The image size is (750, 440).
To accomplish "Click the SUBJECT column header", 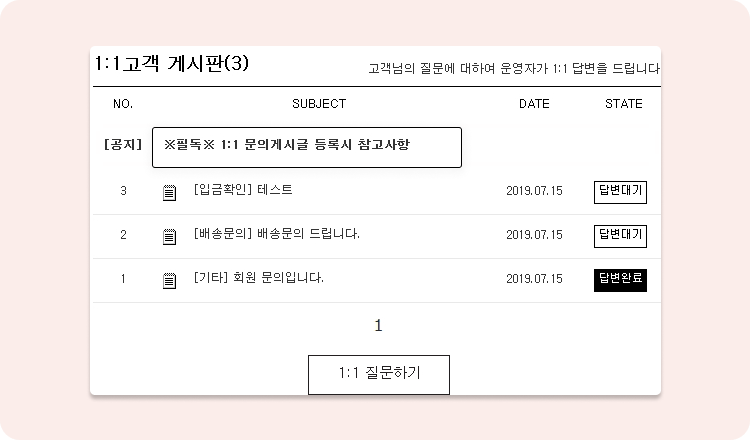I will [x=319, y=104].
